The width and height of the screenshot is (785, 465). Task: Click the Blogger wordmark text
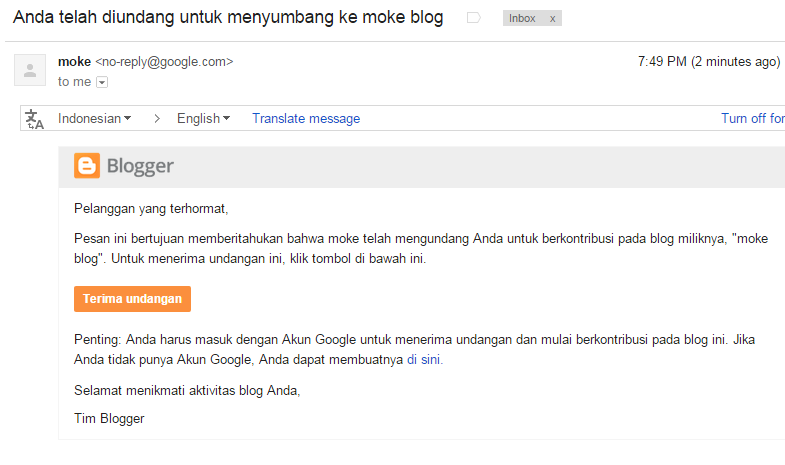coord(140,166)
